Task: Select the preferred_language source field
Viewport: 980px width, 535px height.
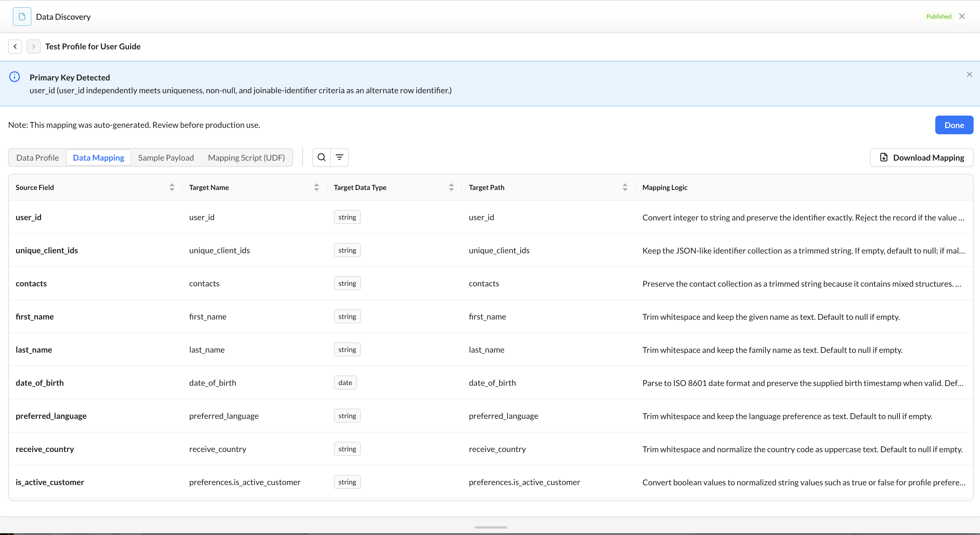Action: click(x=51, y=416)
